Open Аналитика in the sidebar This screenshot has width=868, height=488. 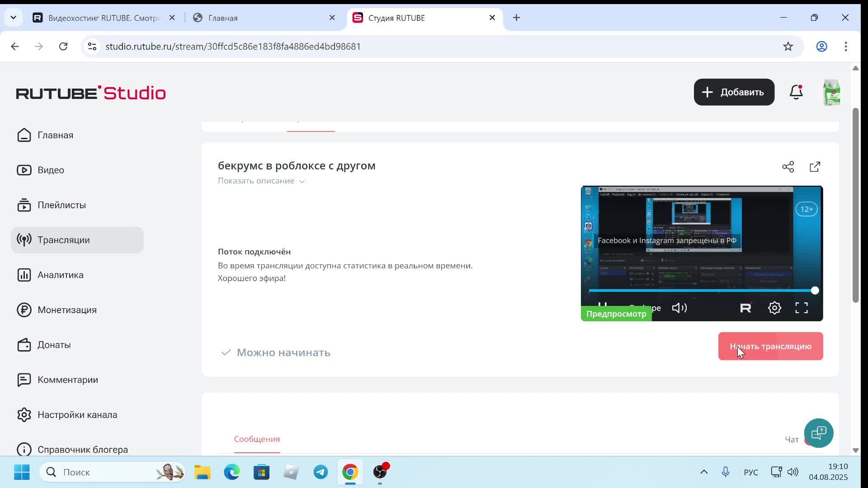tap(60, 275)
